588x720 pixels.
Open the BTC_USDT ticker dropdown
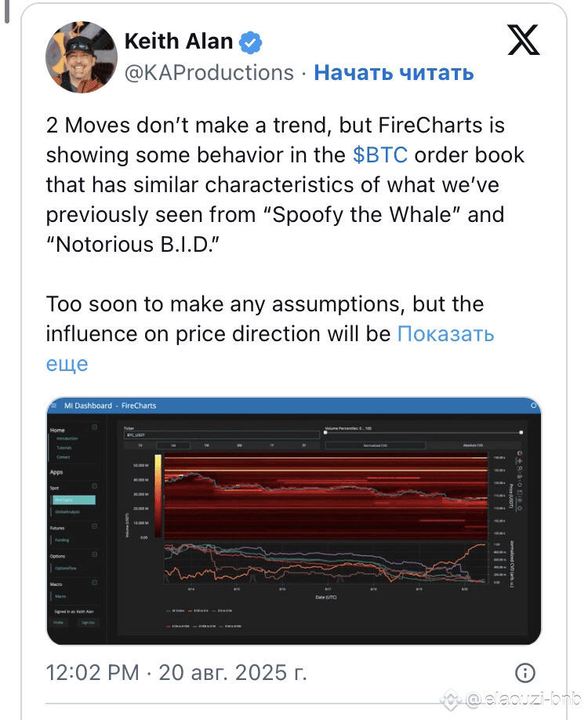pos(221,435)
